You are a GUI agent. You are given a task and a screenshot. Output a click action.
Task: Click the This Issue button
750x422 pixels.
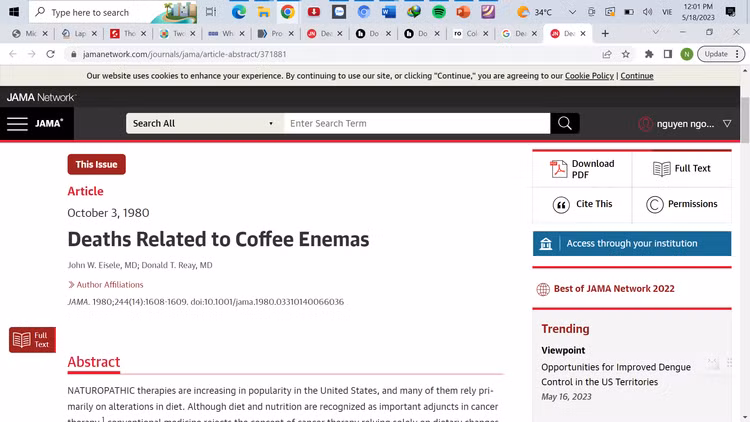tap(96, 165)
